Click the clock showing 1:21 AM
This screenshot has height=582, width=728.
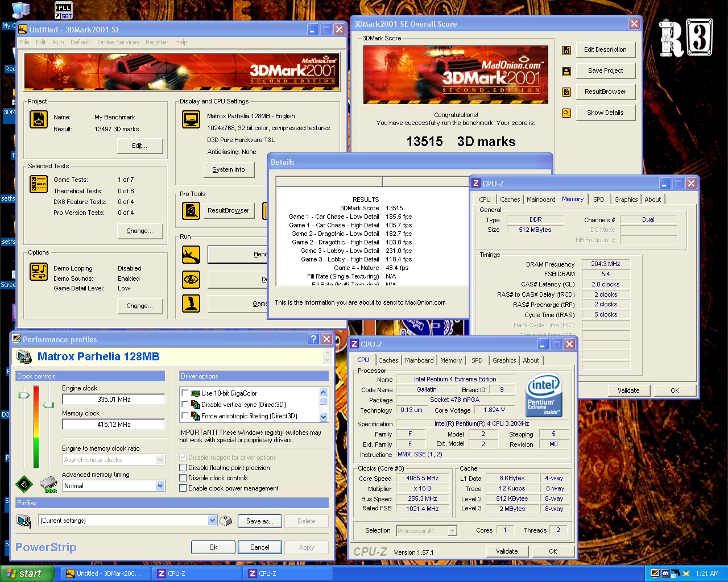pyautogui.click(x=707, y=573)
